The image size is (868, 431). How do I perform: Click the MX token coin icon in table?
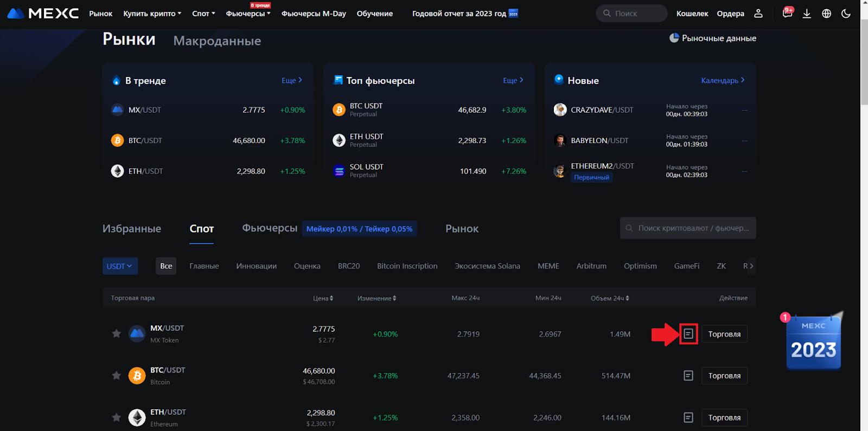click(137, 334)
